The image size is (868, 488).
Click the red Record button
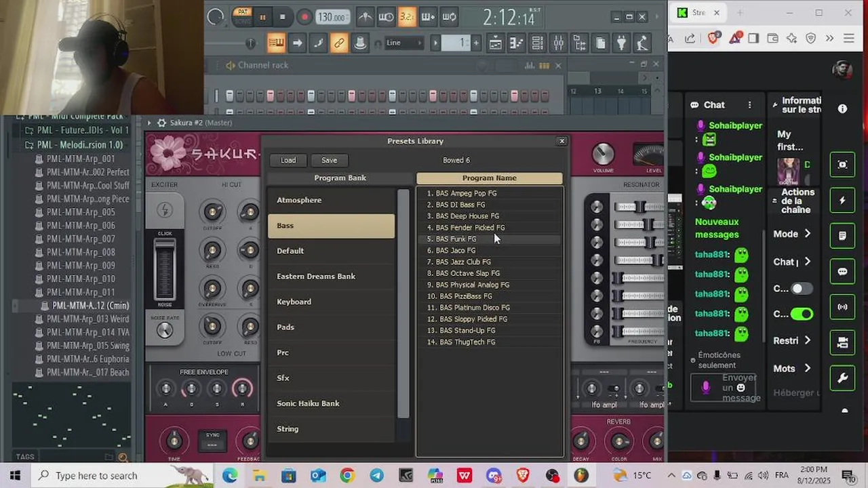coord(304,17)
